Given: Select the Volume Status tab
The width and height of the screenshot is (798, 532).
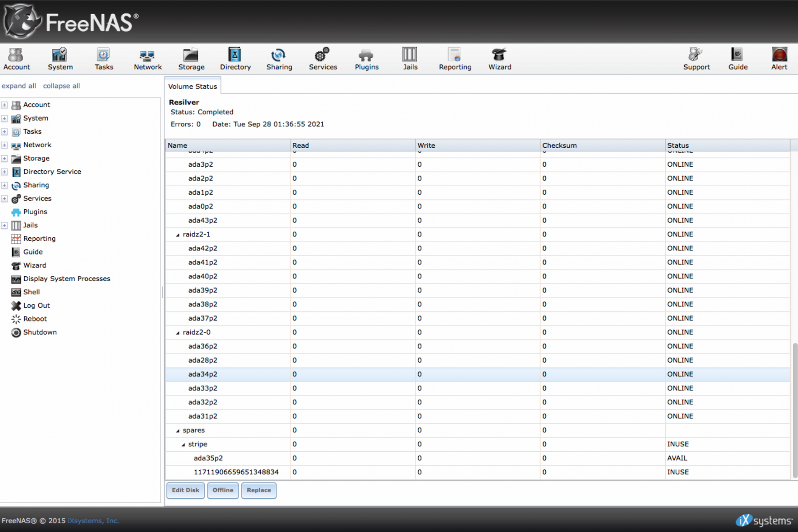Looking at the screenshot, I should point(192,86).
